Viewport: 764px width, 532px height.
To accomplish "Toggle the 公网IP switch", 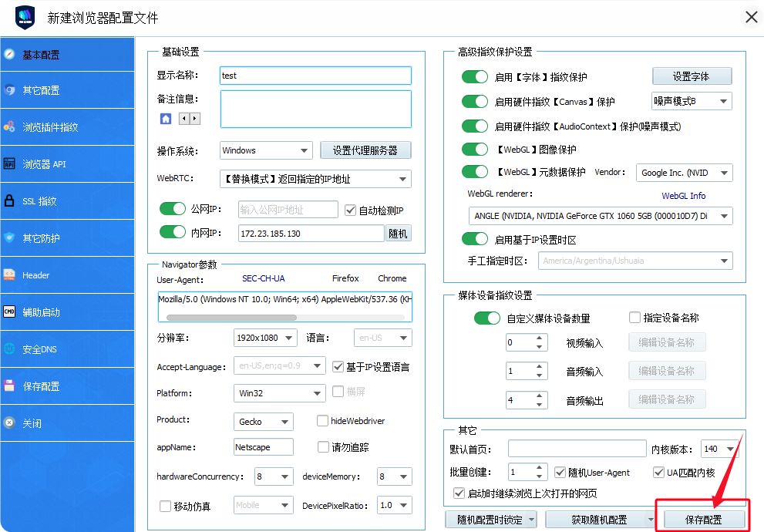I will pos(173,210).
